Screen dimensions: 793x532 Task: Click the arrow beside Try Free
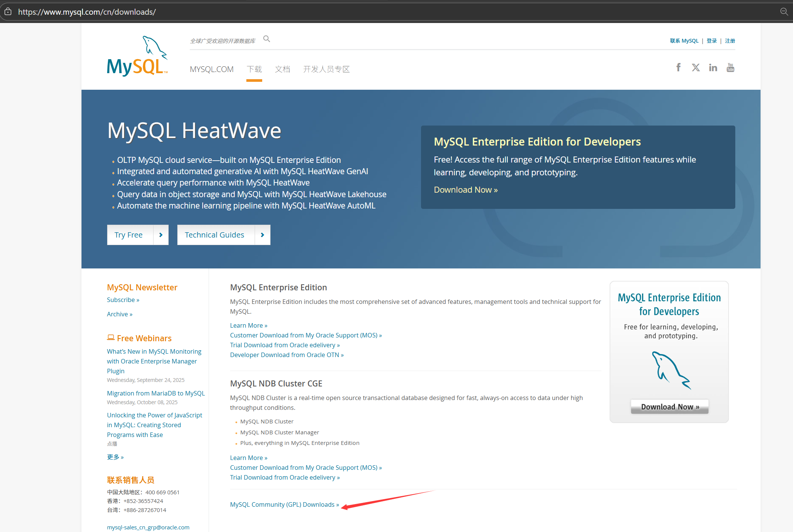coord(161,235)
